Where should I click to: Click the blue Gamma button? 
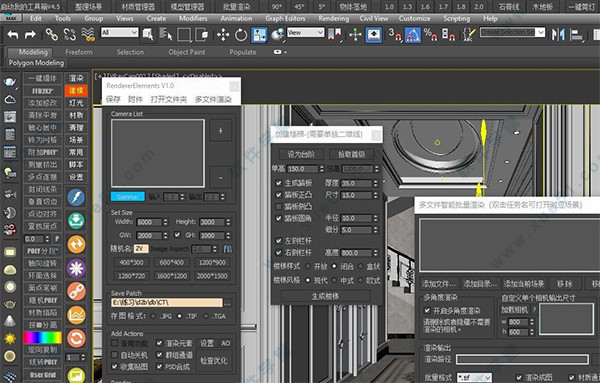(128, 197)
